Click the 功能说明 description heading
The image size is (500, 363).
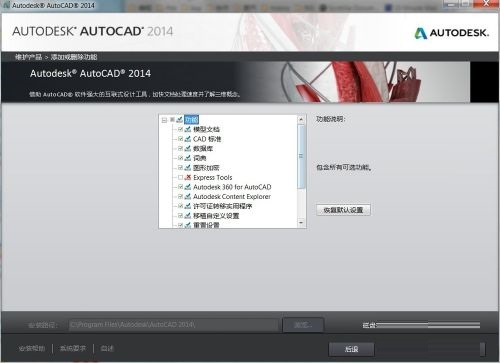[x=330, y=119]
